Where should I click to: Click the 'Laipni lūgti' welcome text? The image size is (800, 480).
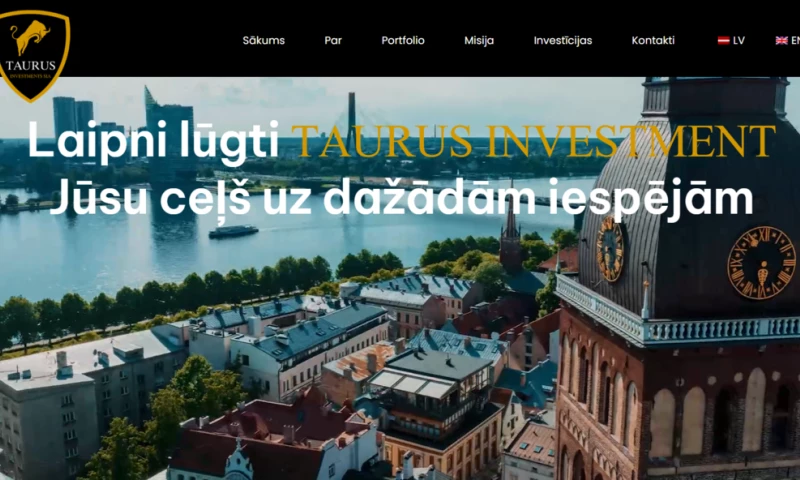coord(153,142)
